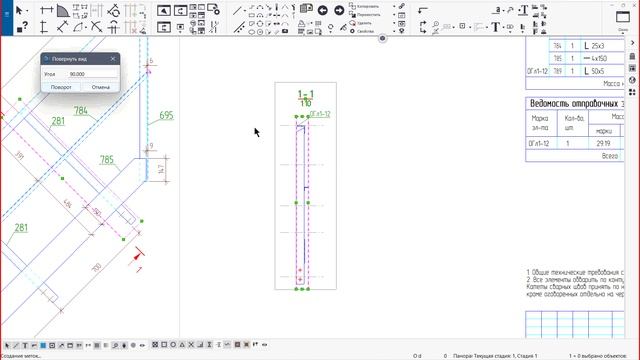Click part mark 784 in drawing

[x=81, y=111]
